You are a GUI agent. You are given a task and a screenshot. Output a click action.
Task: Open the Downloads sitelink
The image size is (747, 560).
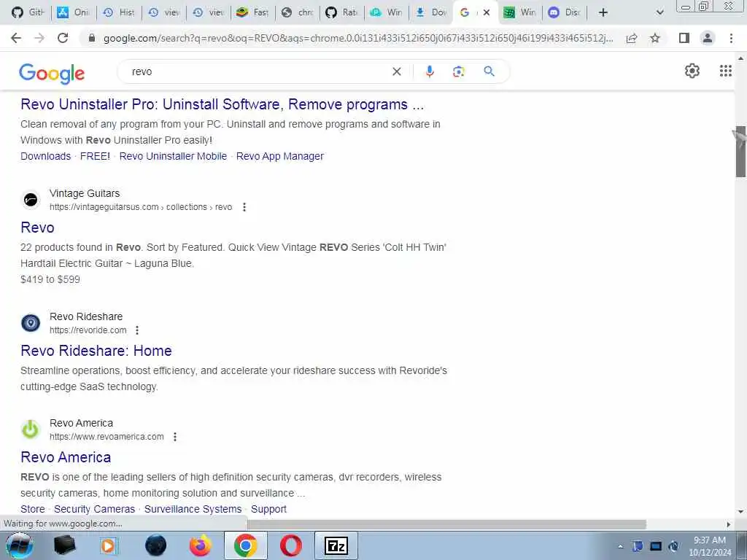click(x=45, y=156)
